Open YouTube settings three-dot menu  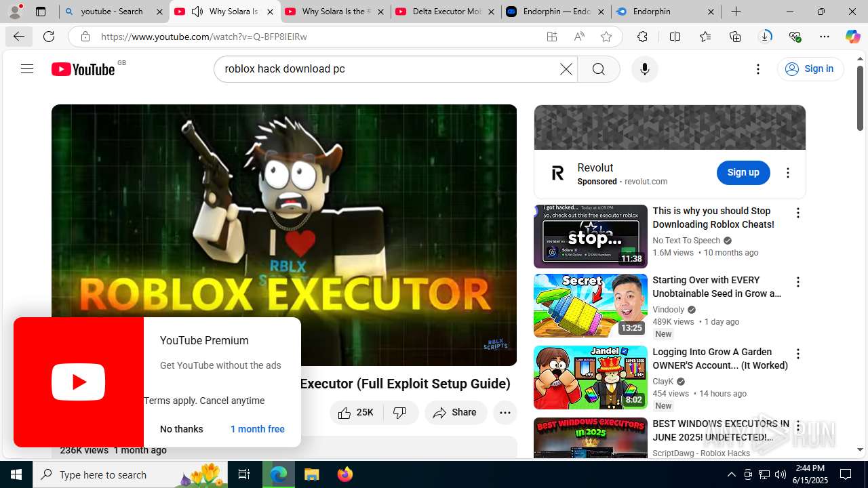click(758, 68)
